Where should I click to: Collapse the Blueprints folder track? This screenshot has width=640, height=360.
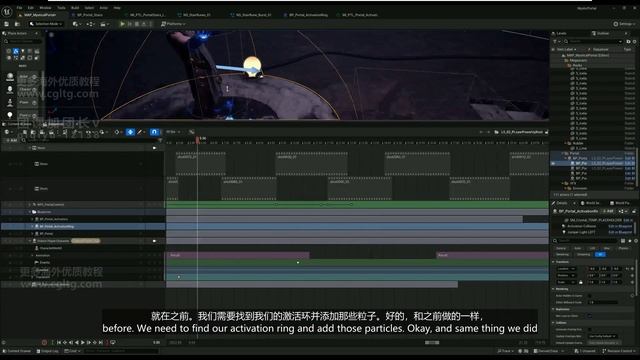click(30, 212)
